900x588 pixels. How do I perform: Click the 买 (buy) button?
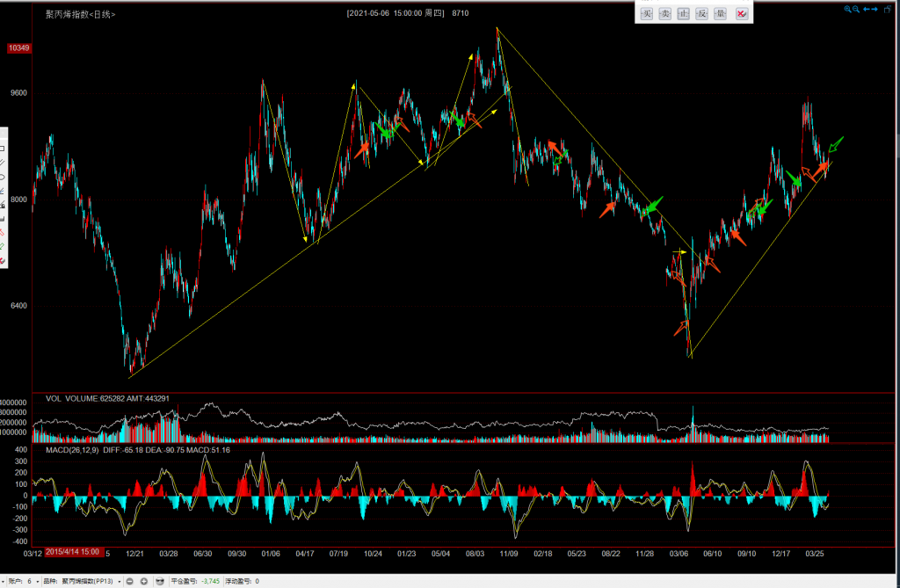[647, 13]
